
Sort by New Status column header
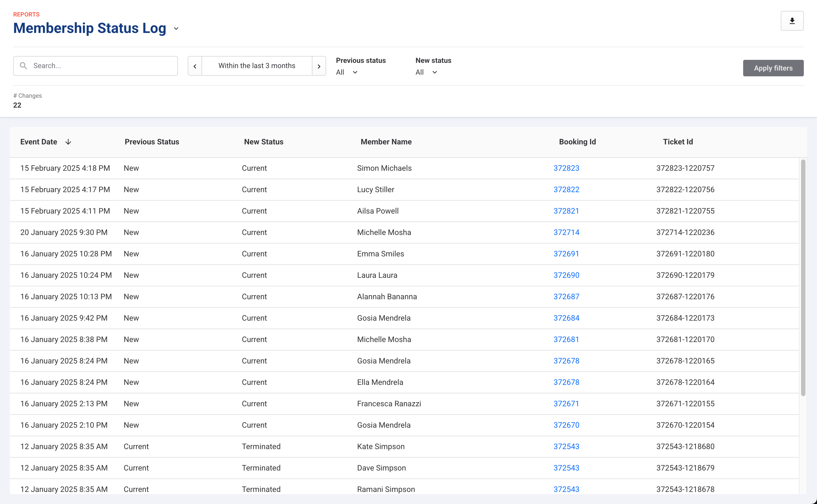[264, 142]
